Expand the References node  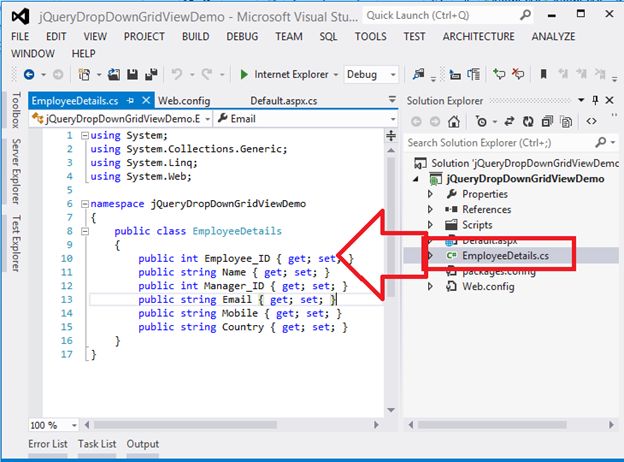[x=430, y=209]
